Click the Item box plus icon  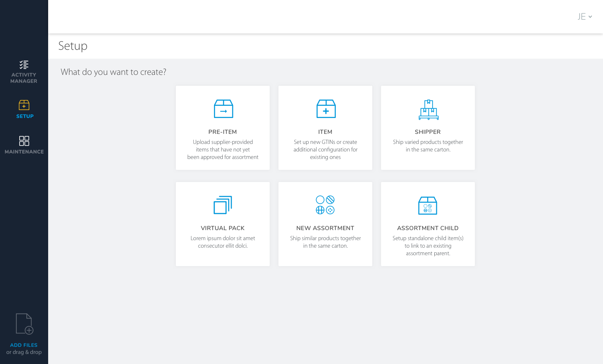(x=326, y=109)
